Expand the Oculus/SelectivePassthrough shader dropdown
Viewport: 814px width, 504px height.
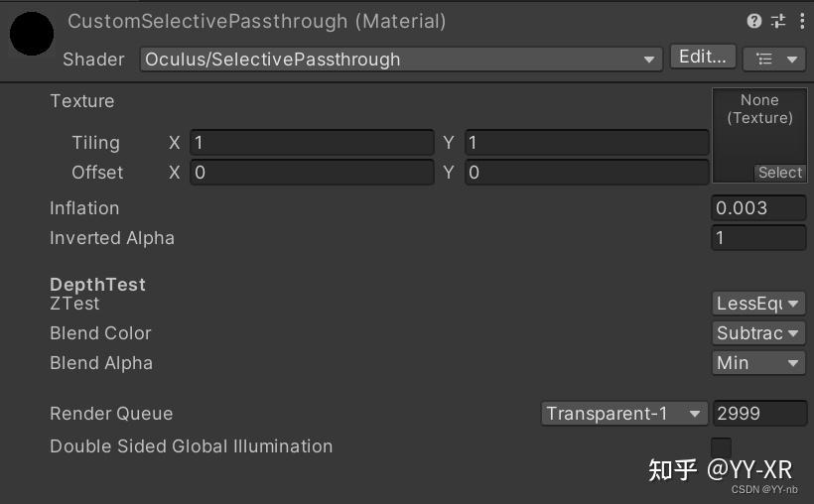401,60
